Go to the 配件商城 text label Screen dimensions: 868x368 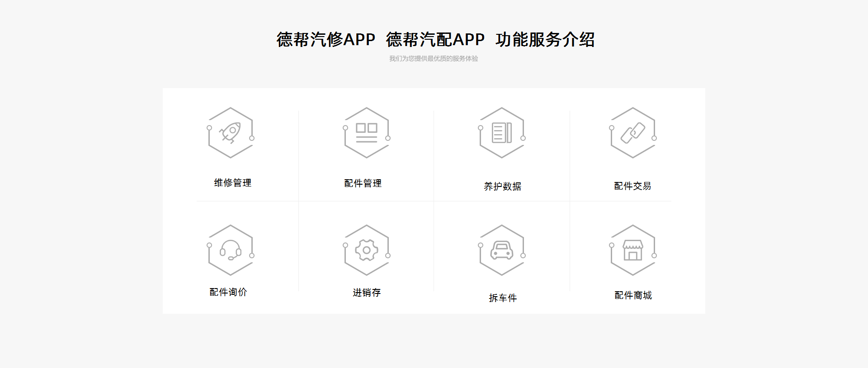[633, 295]
